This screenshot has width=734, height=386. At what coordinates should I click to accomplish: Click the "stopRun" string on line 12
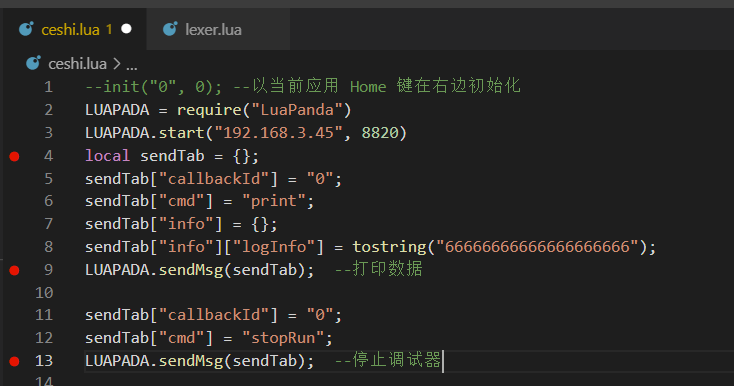(x=283, y=338)
